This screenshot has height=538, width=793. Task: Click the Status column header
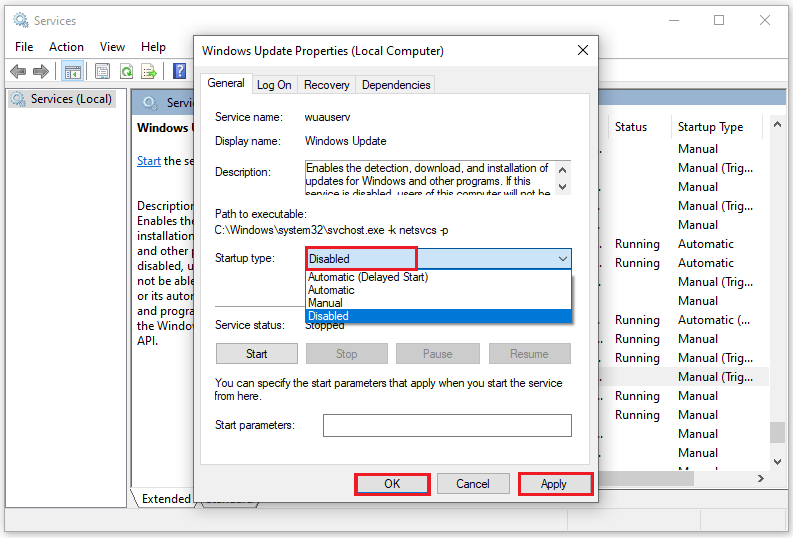tap(630, 127)
